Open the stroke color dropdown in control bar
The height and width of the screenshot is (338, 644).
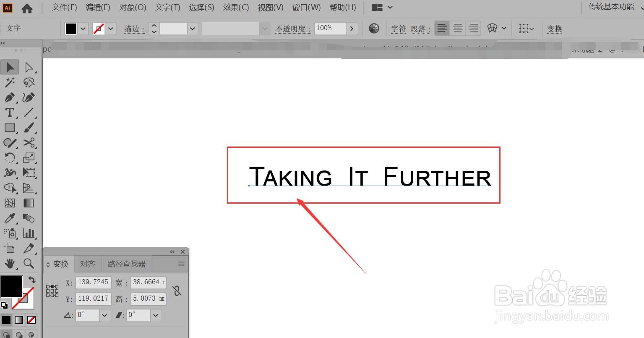pyautogui.click(x=111, y=29)
